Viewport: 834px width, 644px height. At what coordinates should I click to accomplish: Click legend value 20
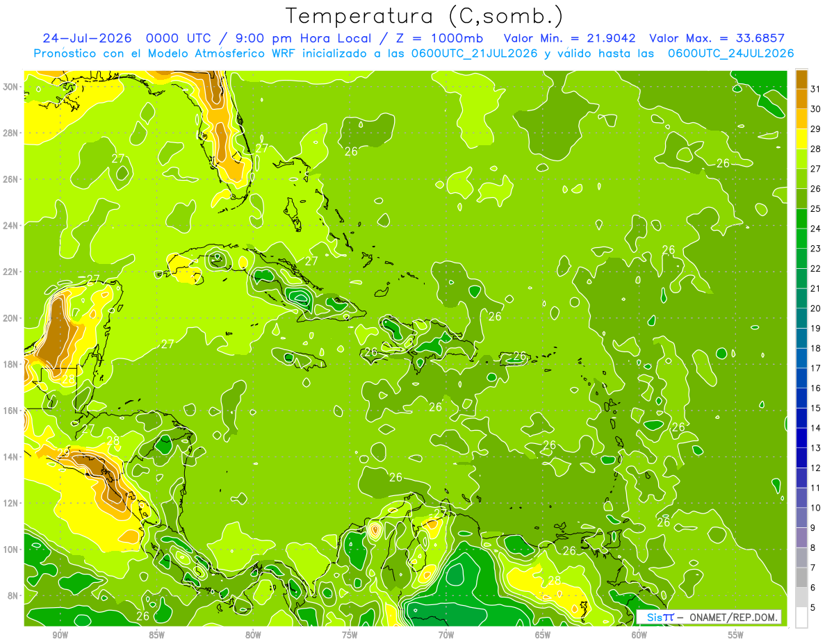[815, 308]
